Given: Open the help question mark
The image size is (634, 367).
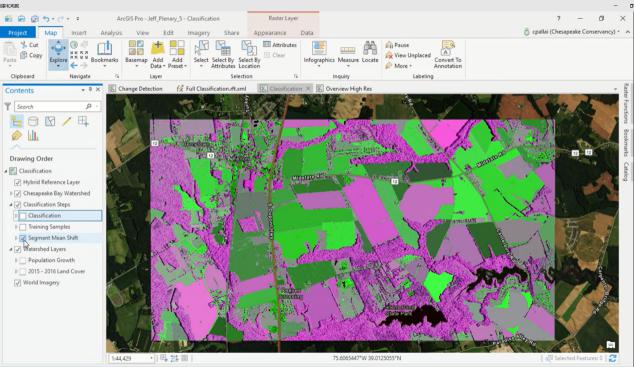Looking at the screenshot, I should [558, 19].
